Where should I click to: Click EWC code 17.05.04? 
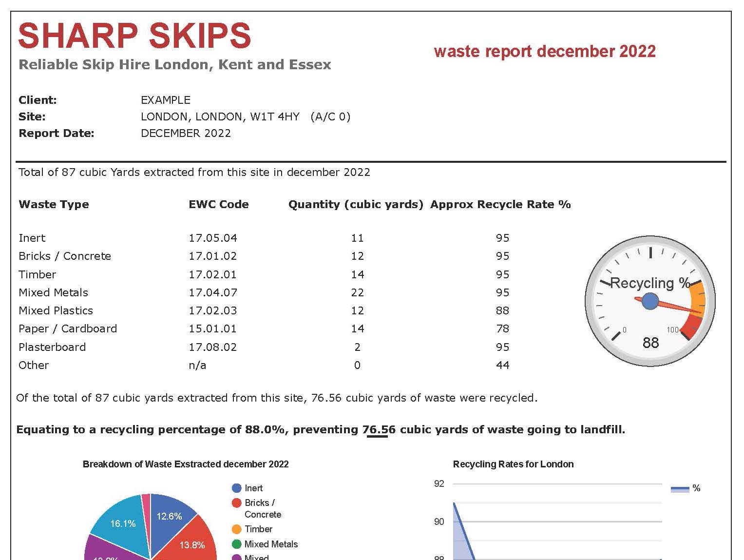tap(213, 238)
